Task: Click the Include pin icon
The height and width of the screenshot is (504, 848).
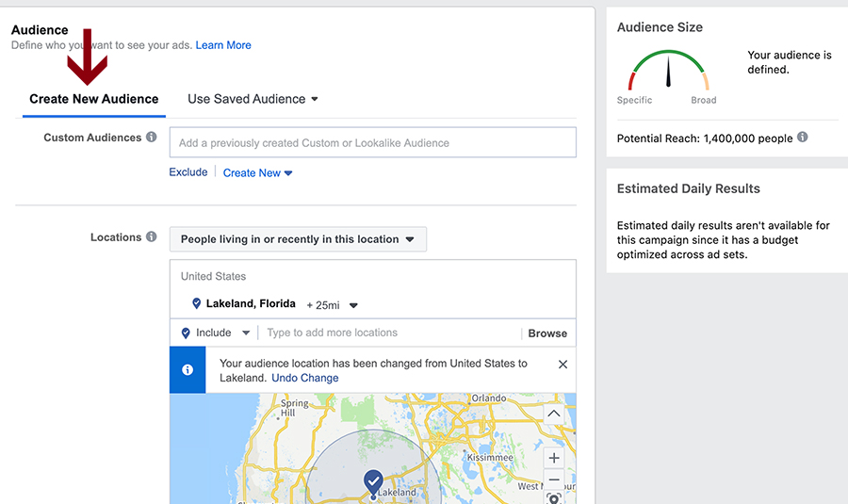Action: [x=186, y=333]
